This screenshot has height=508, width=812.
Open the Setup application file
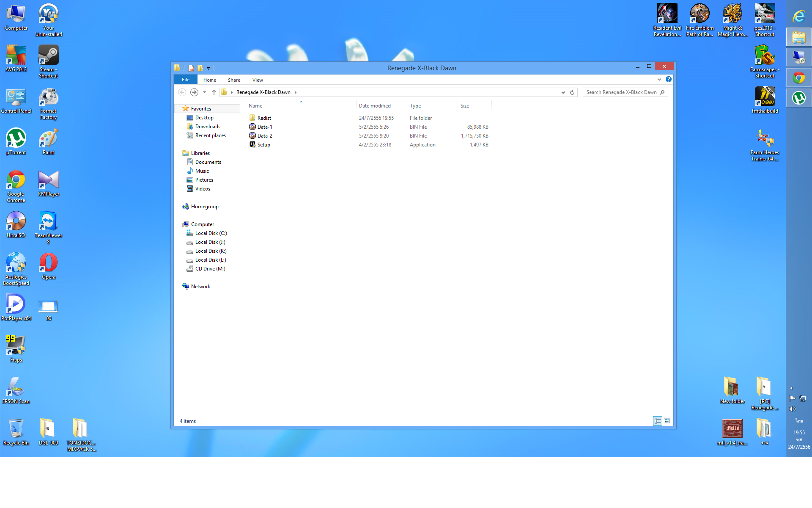(263, 145)
